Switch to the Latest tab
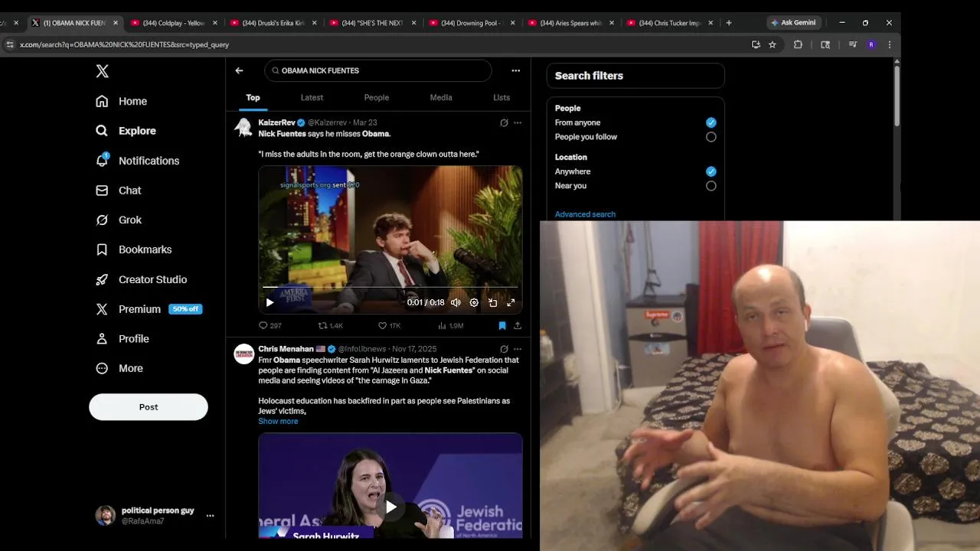980x551 pixels. click(312, 98)
